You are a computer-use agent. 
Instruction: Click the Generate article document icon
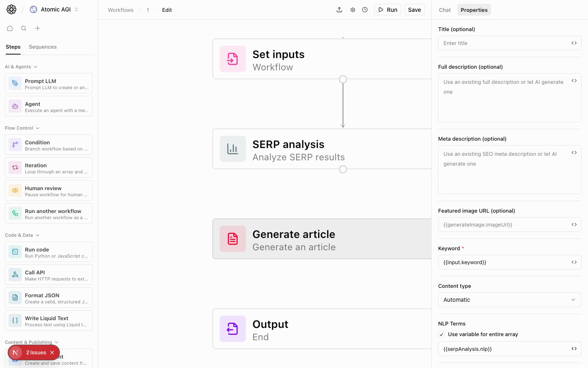coord(233,239)
